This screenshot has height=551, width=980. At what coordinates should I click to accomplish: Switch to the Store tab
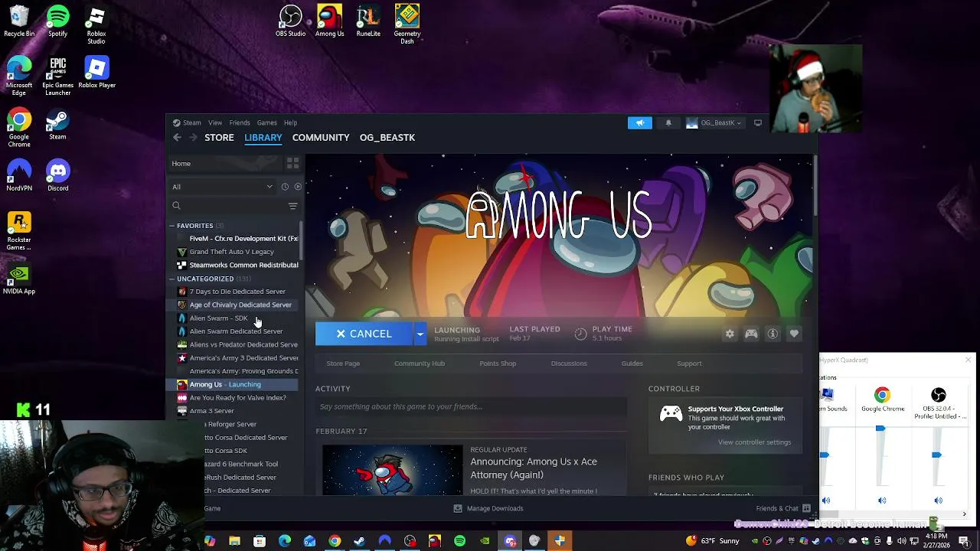(x=219, y=138)
